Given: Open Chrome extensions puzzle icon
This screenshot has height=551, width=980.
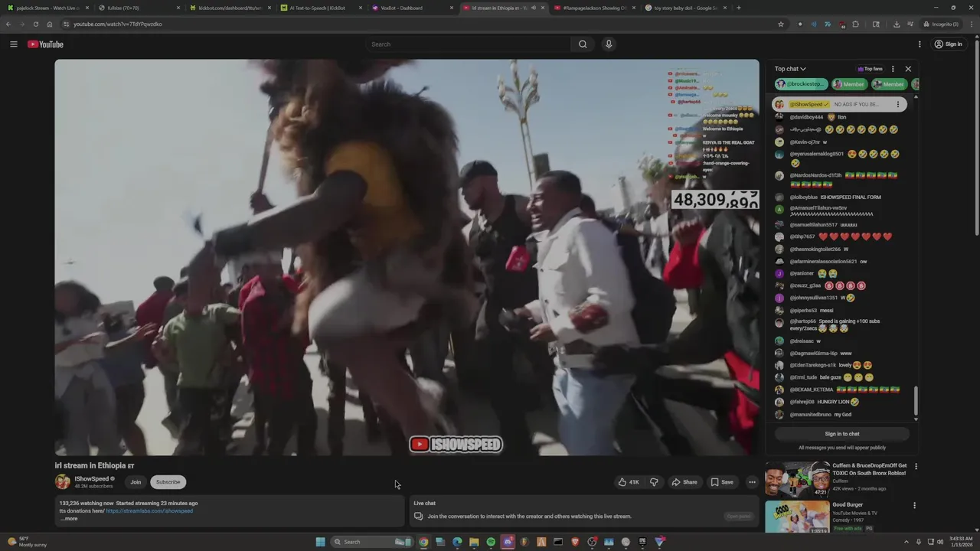Looking at the screenshot, I should [x=855, y=24].
